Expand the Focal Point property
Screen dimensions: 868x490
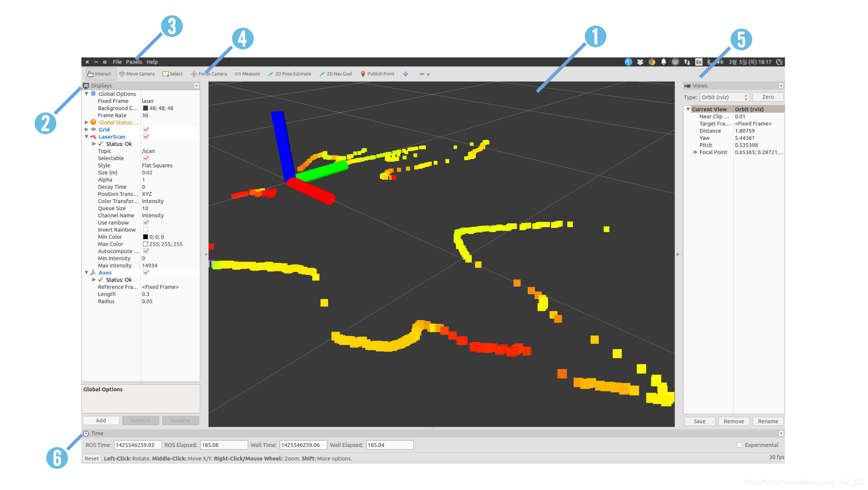pos(695,152)
